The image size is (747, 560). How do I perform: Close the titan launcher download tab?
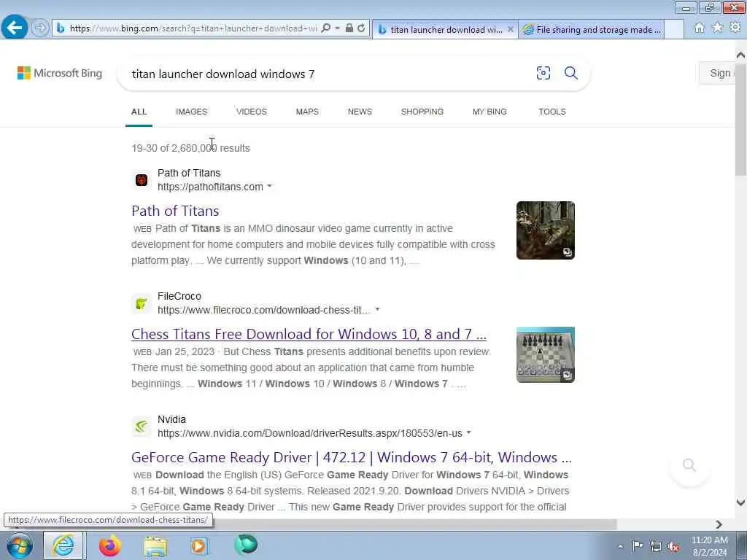pyautogui.click(x=510, y=29)
